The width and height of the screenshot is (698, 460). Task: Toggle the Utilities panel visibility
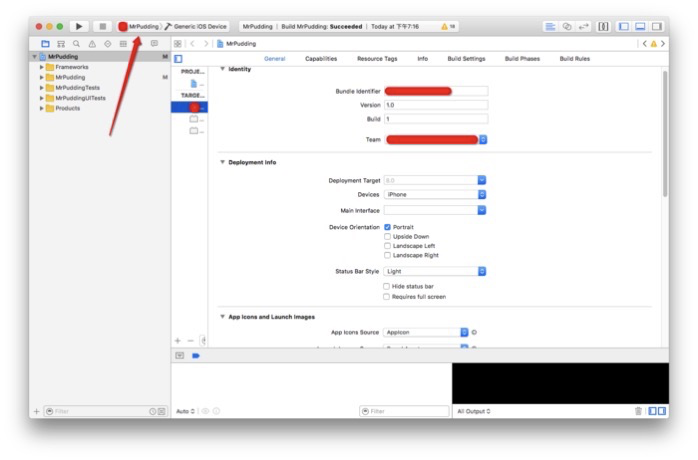[x=657, y=26]
